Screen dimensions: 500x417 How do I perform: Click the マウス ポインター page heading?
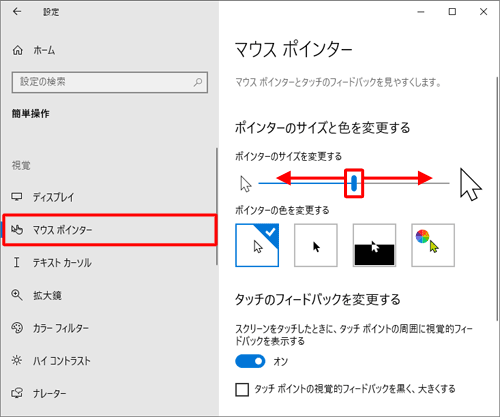(293, 50)
